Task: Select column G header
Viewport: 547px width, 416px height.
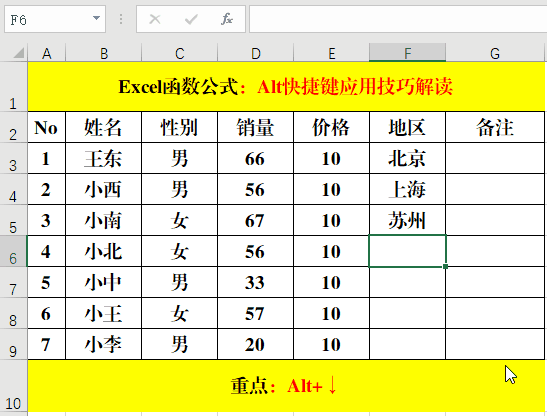Action: point(495,53)
